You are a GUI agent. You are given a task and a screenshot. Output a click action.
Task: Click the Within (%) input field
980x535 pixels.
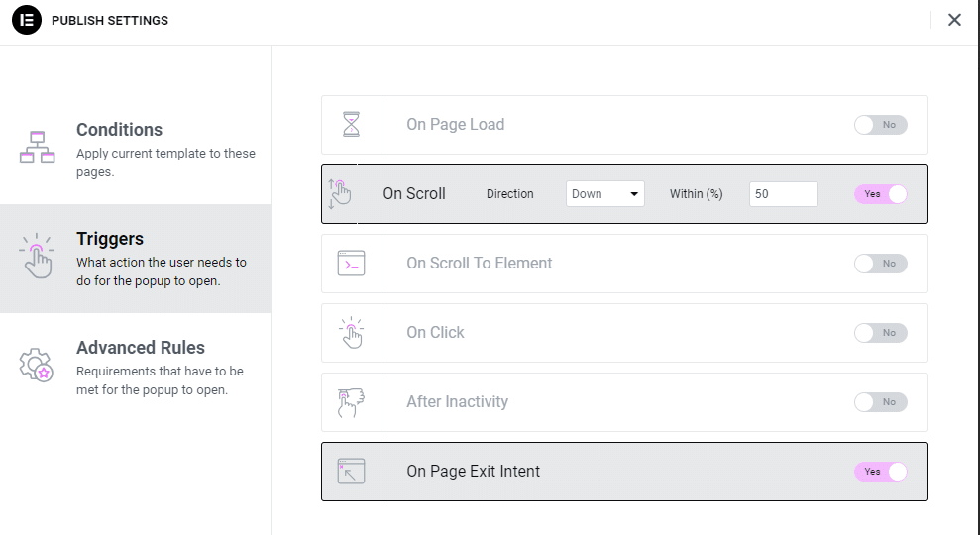[x=783, y=194]
